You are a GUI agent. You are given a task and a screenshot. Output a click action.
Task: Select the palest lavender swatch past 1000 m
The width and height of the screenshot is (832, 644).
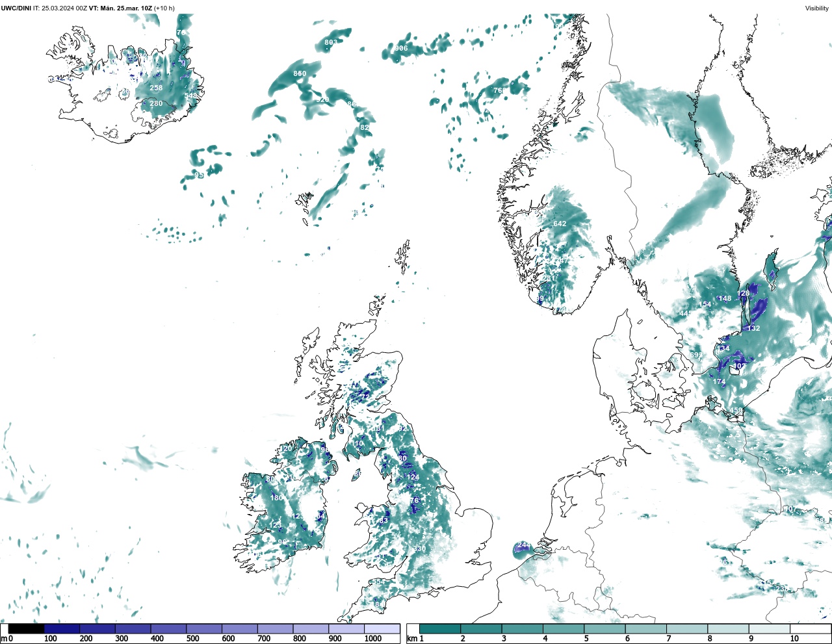coord(382,628)
